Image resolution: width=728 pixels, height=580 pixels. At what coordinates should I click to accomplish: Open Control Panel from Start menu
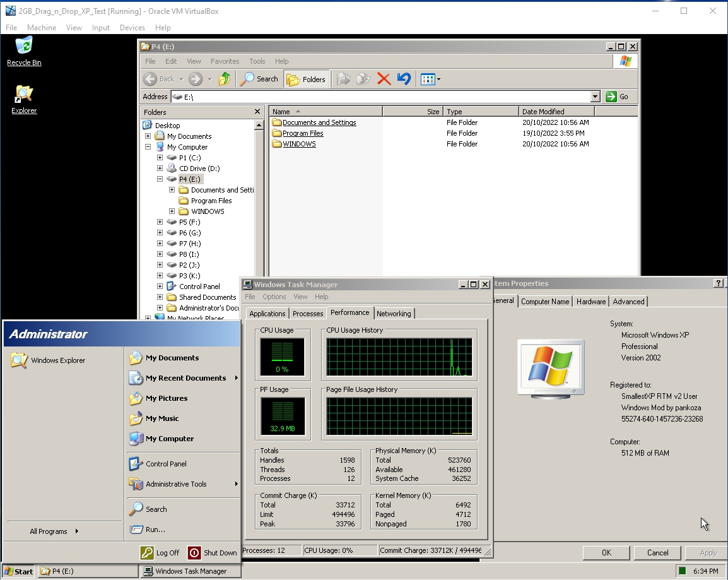click(x=184, y=464)
